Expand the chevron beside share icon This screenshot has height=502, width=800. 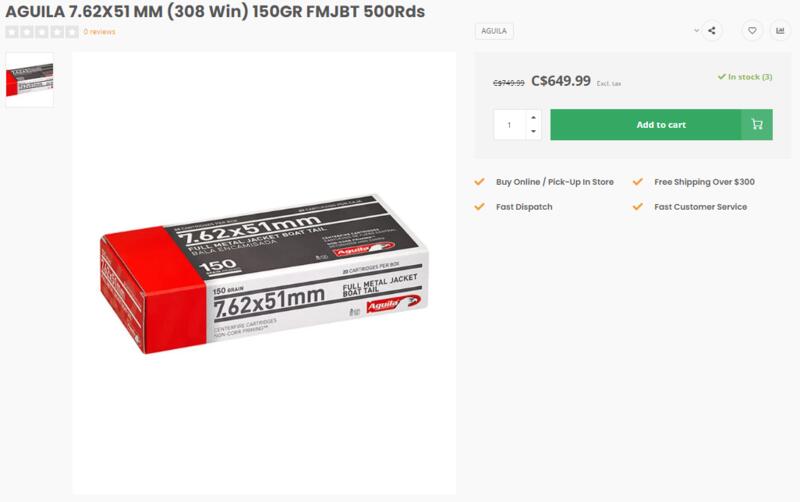pyautogui.click(x=696, y=31)
